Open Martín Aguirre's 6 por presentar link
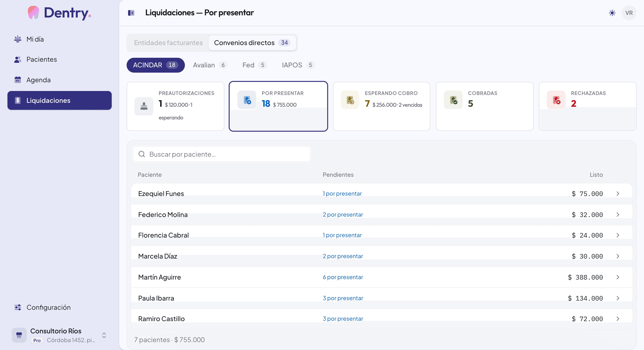644x350 pixels. [x=343, y=277]
